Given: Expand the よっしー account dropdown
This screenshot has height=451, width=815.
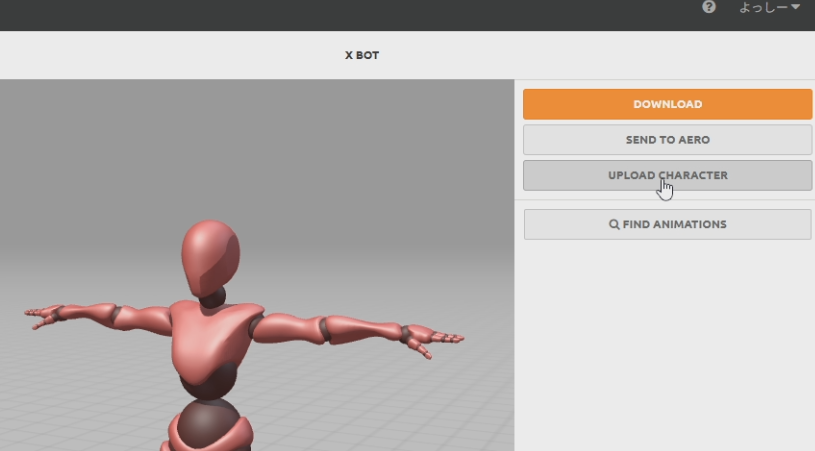Looking at the screenshot, I should point(769,7).
